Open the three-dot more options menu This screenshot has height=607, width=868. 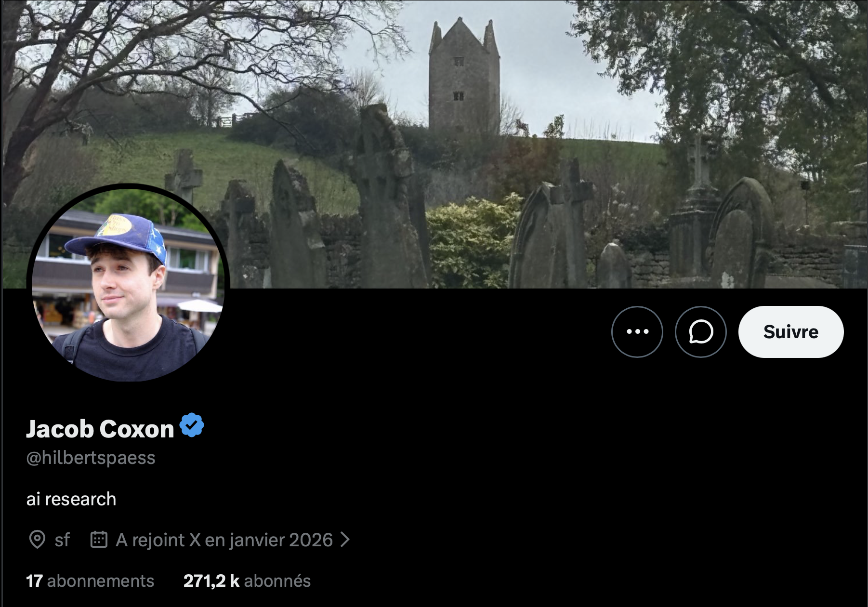click(x=637, y=331)
